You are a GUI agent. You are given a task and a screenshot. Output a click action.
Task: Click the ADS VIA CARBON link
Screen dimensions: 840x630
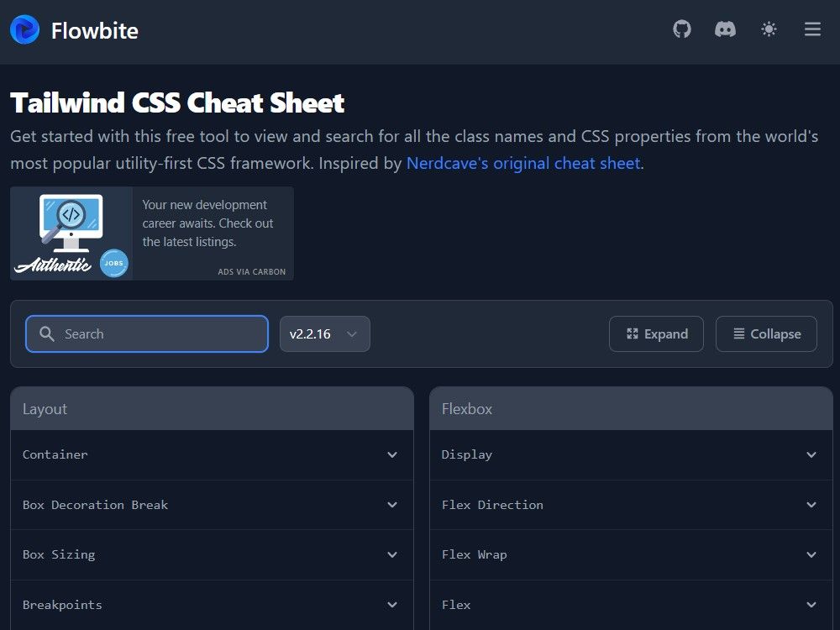point(253,271)
